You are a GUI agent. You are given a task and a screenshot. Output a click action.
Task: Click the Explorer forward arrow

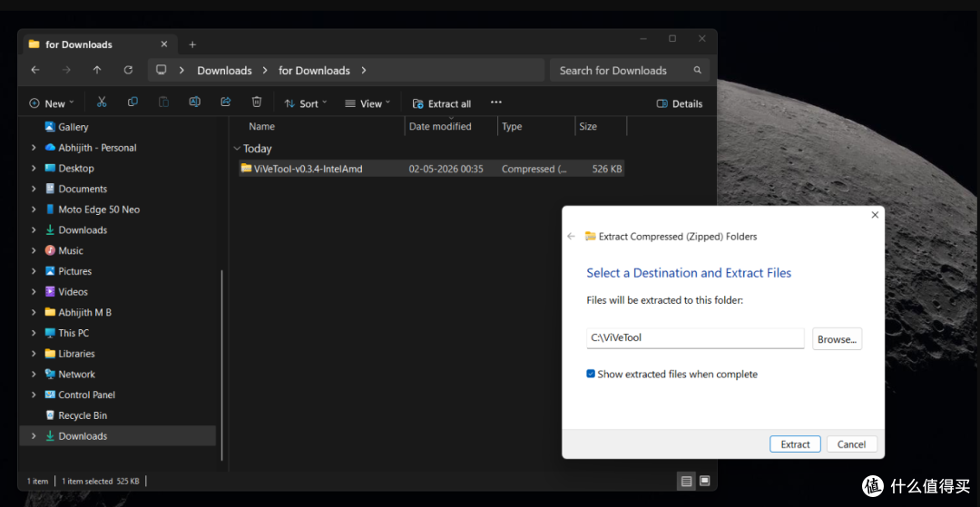tap(66, 70)
